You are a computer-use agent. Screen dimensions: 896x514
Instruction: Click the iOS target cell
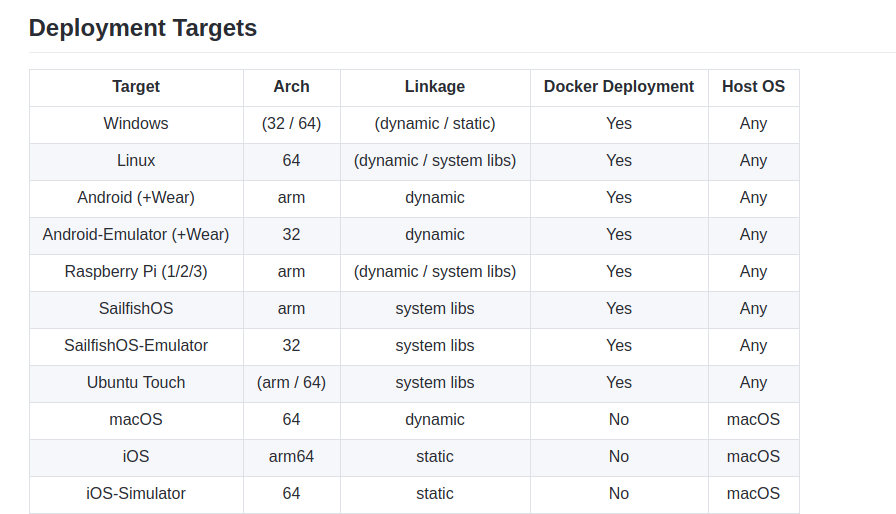point(136,457)
